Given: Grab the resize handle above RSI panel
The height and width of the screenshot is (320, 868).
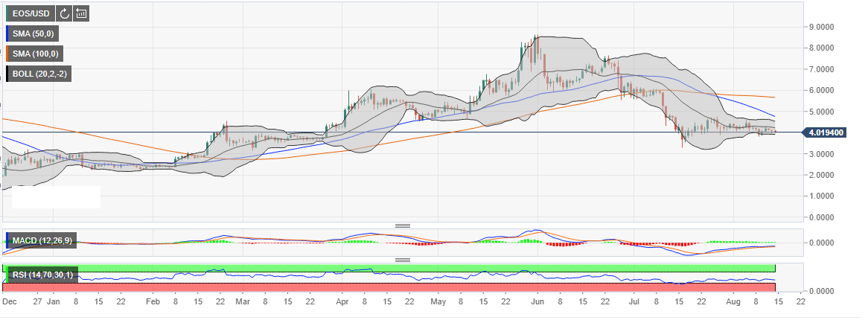Looking at the screenshot, I should pos(403,260).
